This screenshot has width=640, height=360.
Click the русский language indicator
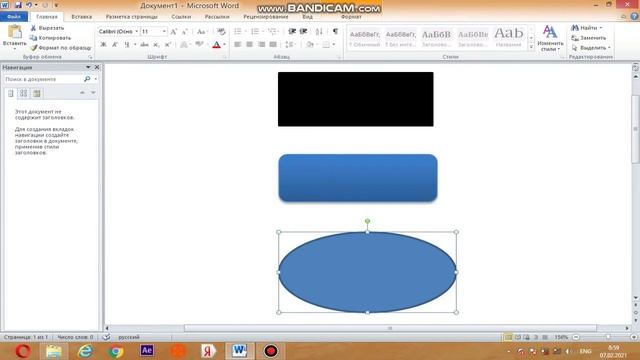(129, 337)
